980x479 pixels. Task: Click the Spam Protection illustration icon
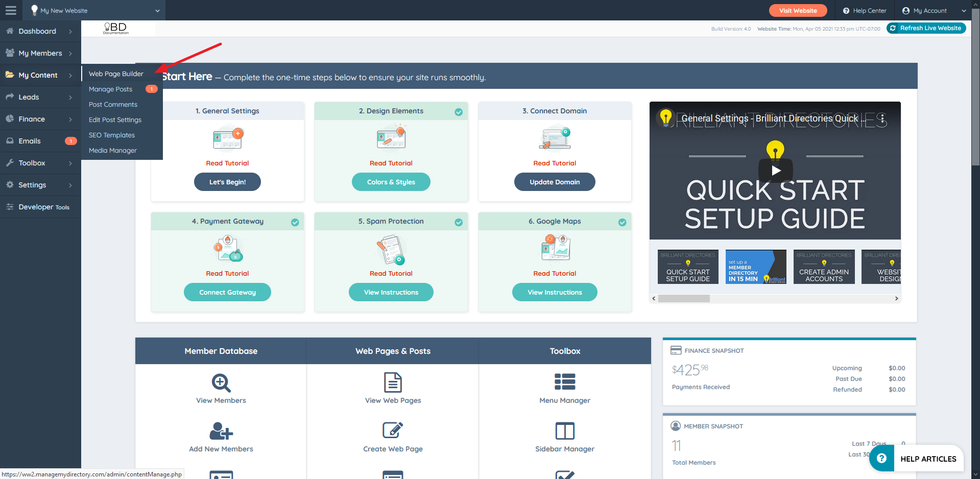click(x=391, y=250)
